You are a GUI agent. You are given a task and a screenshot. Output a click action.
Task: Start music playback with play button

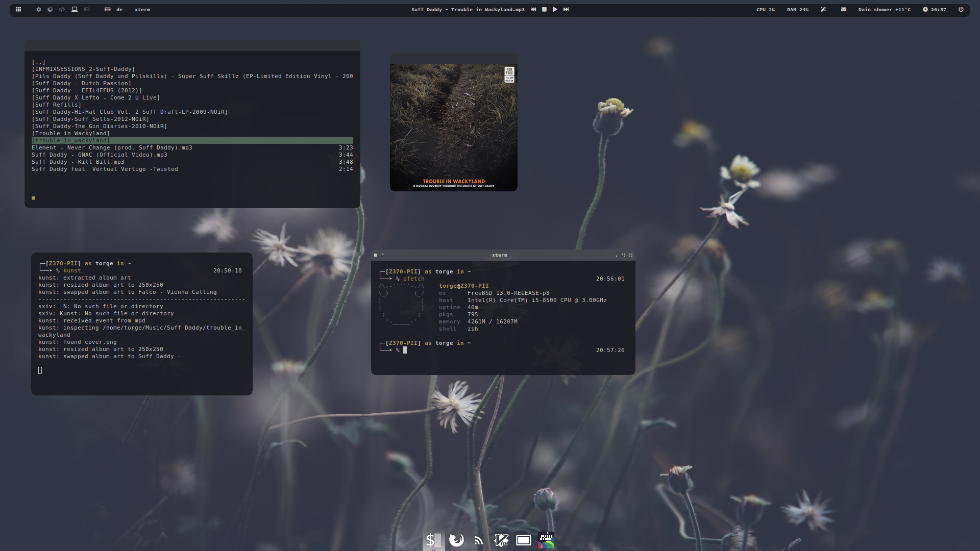555,9
